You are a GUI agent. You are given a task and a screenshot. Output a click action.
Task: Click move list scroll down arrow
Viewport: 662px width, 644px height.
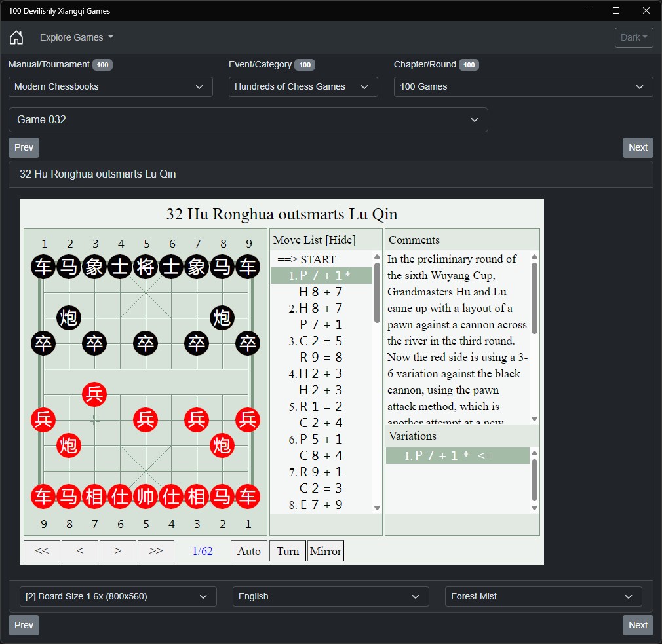pyautogui.click(x=377, y=508)
